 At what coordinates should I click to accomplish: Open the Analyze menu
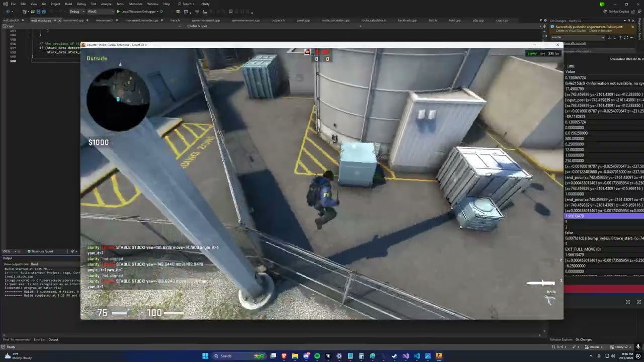tap(106, 4)
